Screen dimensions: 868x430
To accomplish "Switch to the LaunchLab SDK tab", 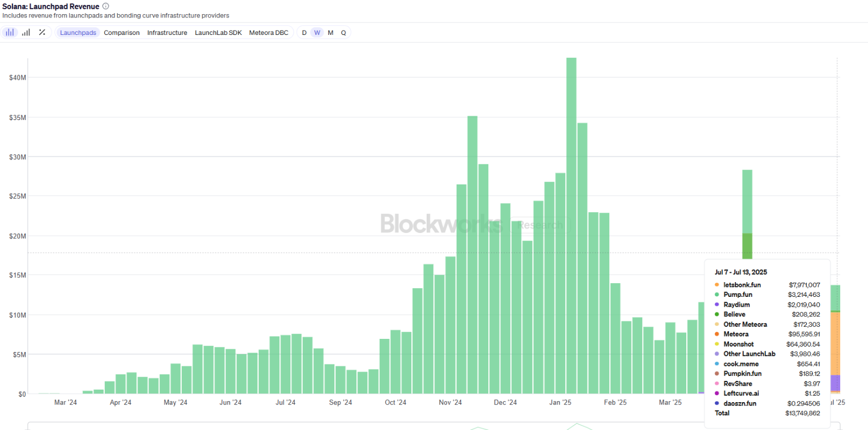I will 218,33.
